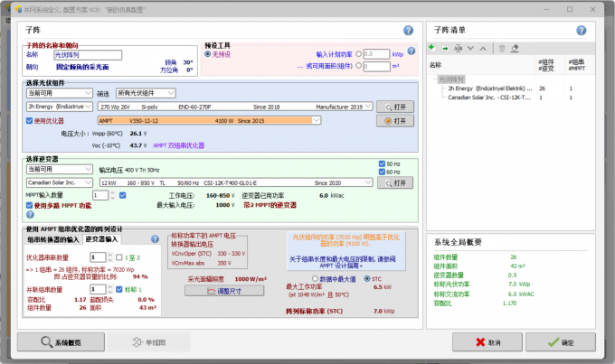Open the 270 Wp END-60-270P module dropdown
This screenshot has width=615, height=364.
pyautogui.click(x=236, y=107)
